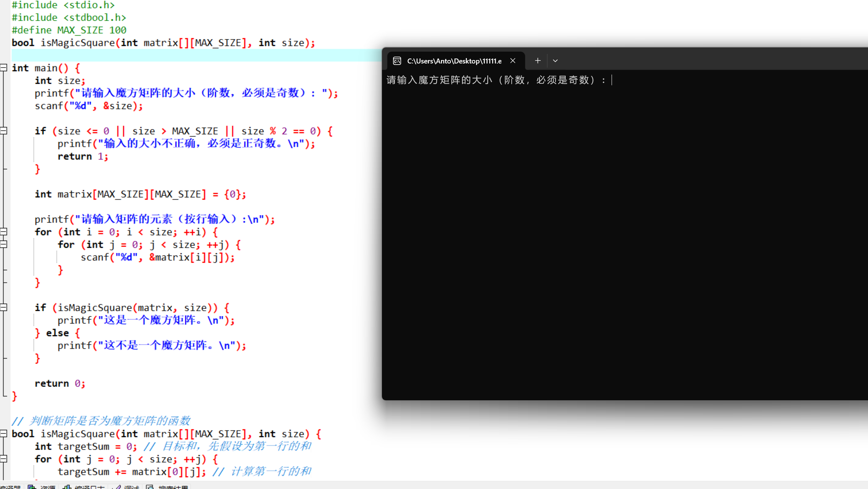This screenshot has height=489, width=868.
Task: Collapse the inner for-j loop fold
Action: pos(4,244)
